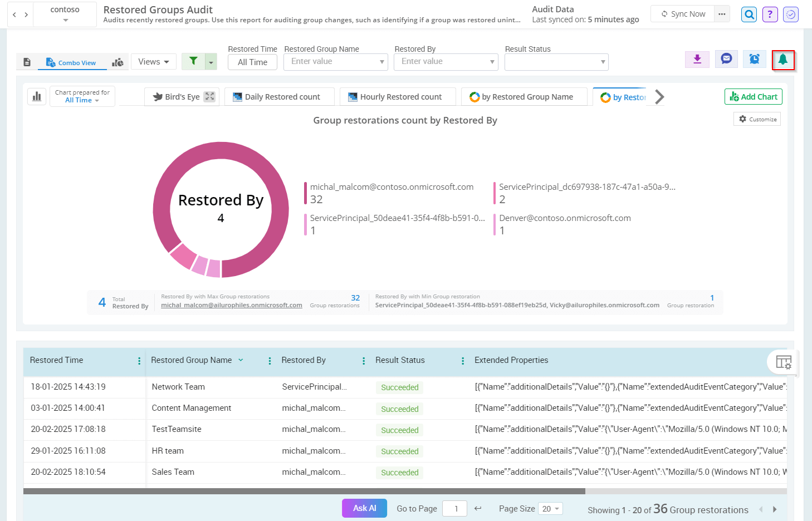812x521 pixels.
Task: Open the Daily Restored count chart
Action: (278, 96)
